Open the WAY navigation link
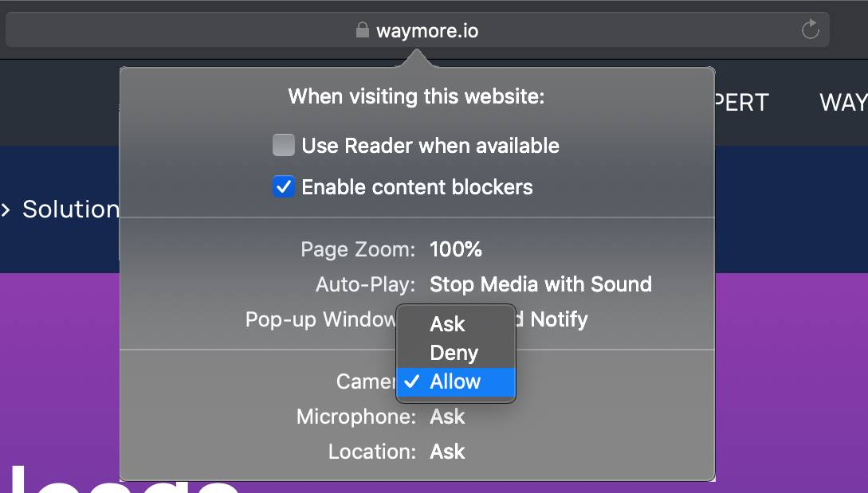Screen dimensions: 868x493 pos(843,103)
